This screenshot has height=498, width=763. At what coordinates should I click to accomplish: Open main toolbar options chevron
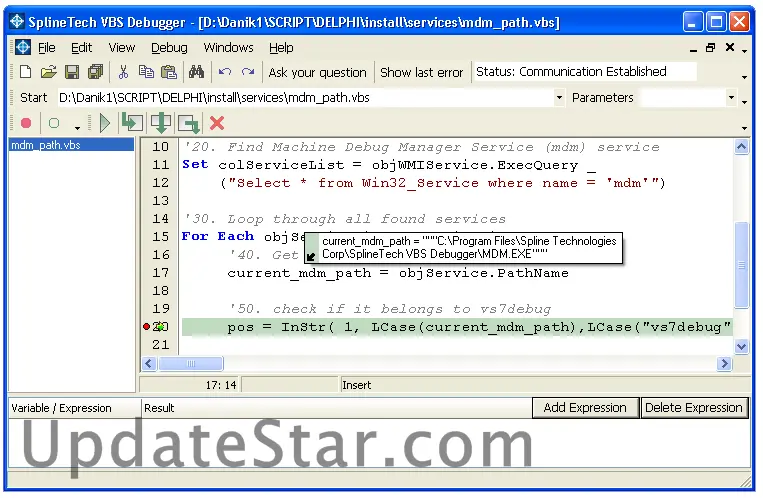tap(745, 77)
